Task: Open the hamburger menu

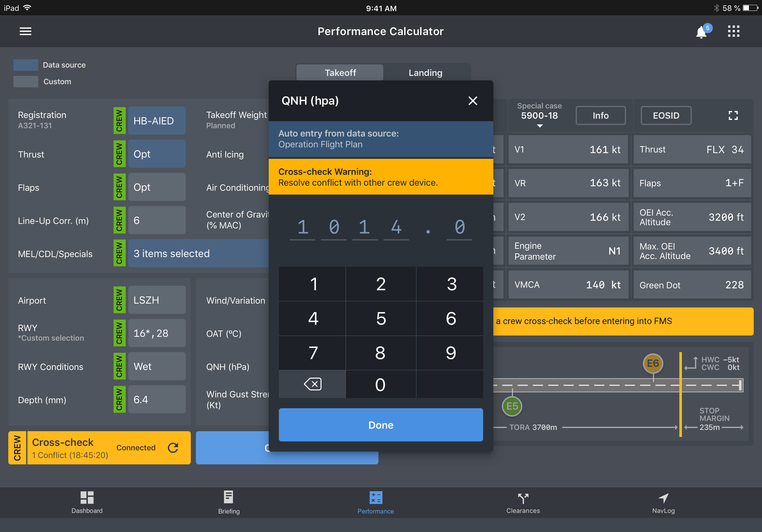Action: pyautogui.click(x=25, y=31)
